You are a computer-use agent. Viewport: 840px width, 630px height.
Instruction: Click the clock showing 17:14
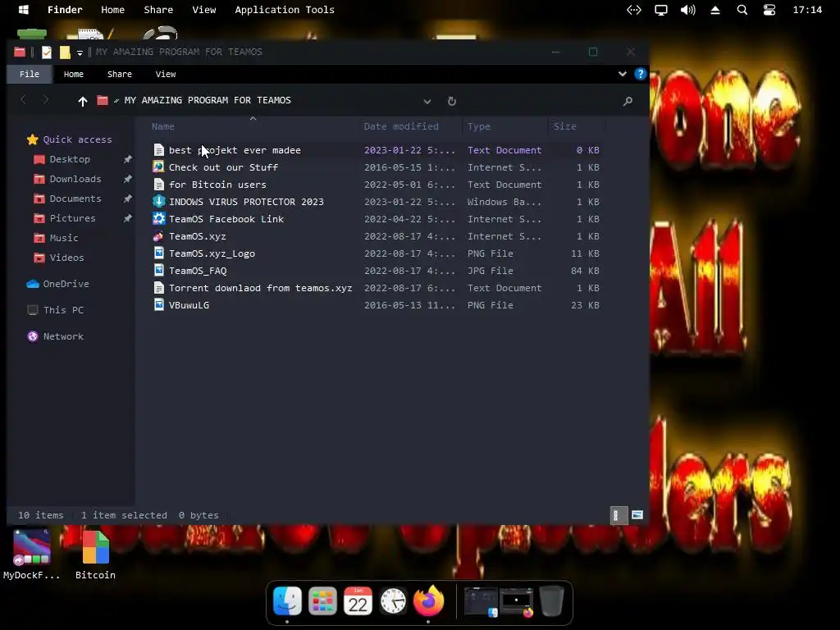click(x=807, y=10)
